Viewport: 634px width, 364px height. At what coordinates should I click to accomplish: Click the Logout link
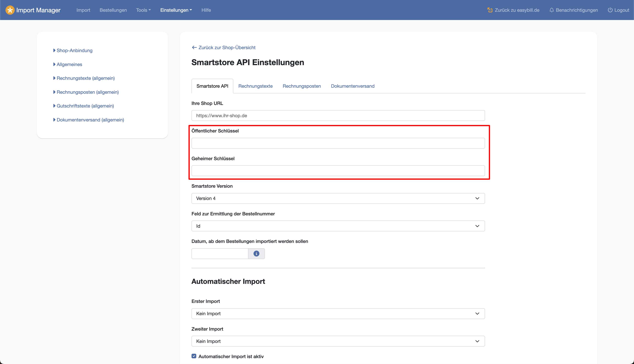click(x=618, y=10)
